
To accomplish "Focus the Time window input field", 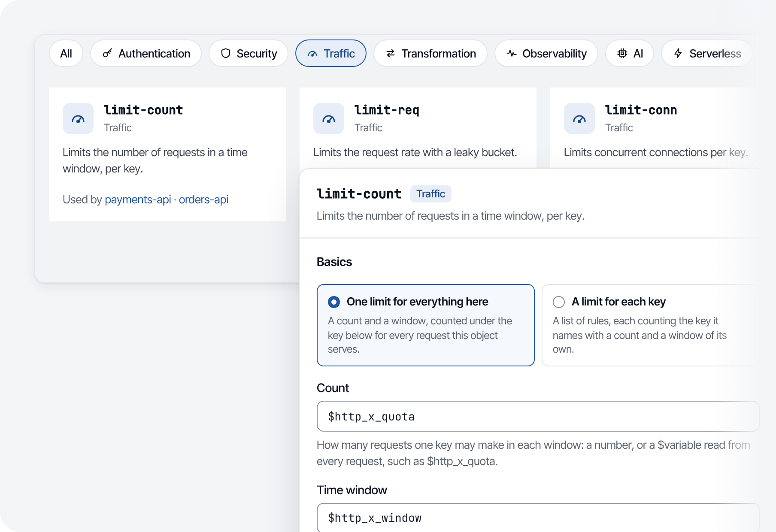I will (x=538, y=517).
